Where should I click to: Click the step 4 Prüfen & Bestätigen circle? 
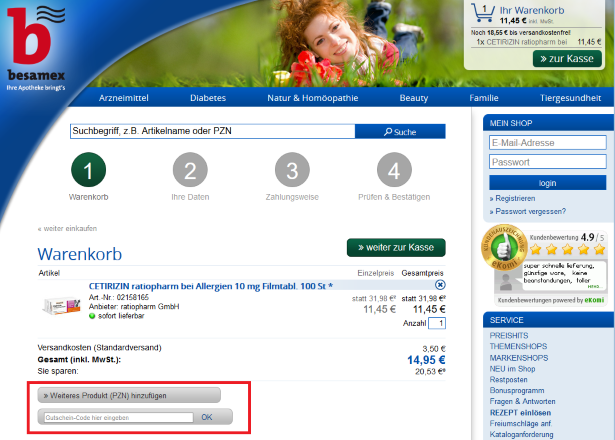[394, 169]
